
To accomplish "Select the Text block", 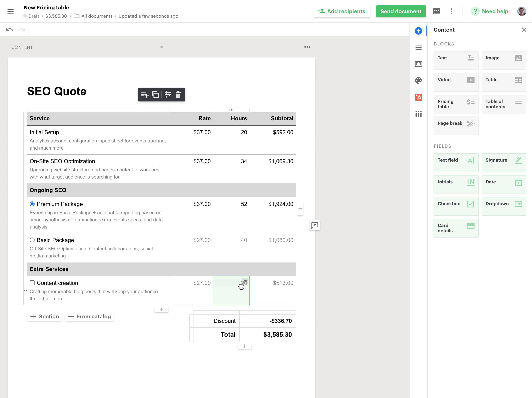I will point(456,60).
